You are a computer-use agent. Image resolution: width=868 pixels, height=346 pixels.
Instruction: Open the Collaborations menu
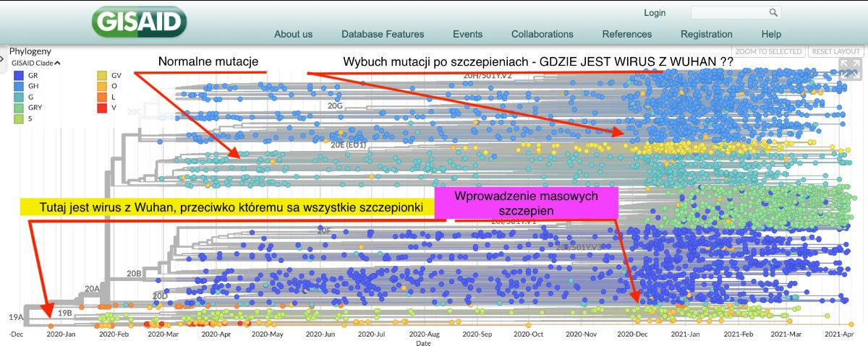542,34
